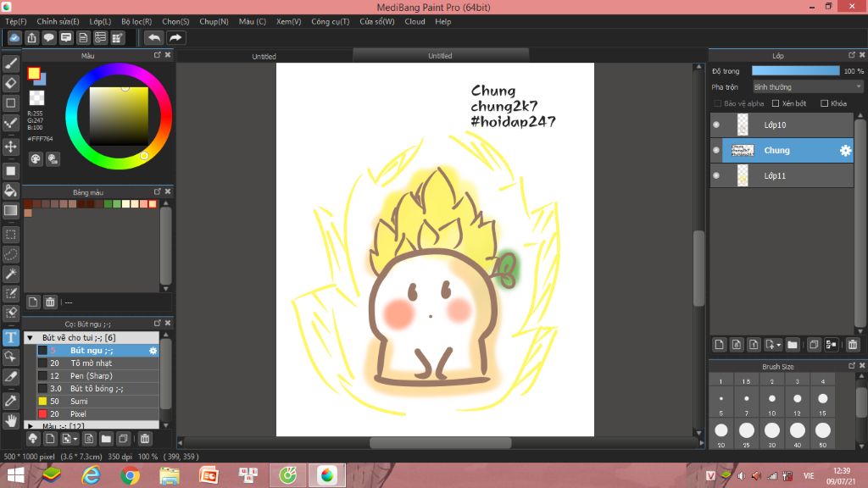Enable the Xén bớt checkbox
Image resolution: width=868 pixels, height=488 pixels.
click(x=776, y=103)
